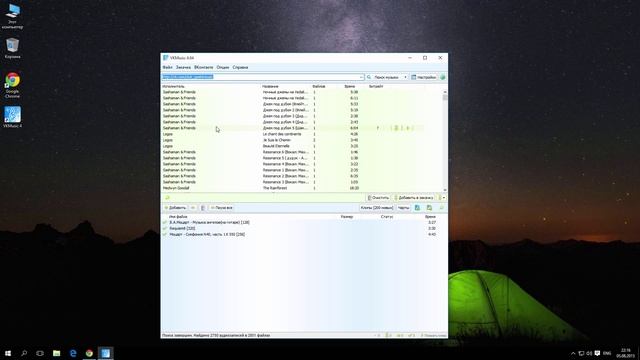Open Task View on the taskbar
This screenshot has height=360, width=640.
click(x=40, y=353)
